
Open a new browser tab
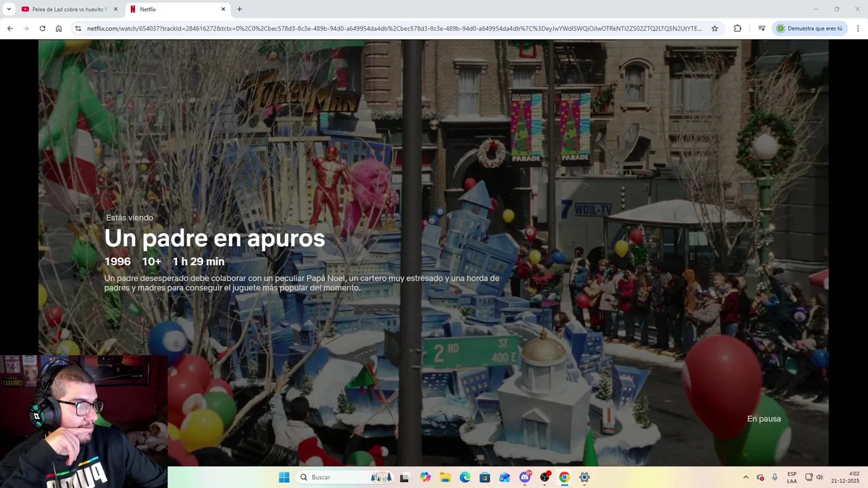(x=239, y=9)
